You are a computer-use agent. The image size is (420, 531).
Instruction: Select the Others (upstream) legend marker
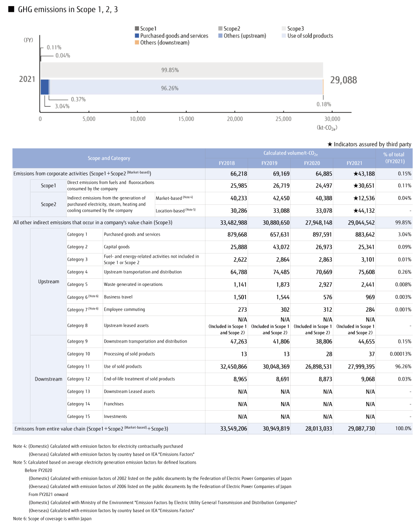coord(220,36)
